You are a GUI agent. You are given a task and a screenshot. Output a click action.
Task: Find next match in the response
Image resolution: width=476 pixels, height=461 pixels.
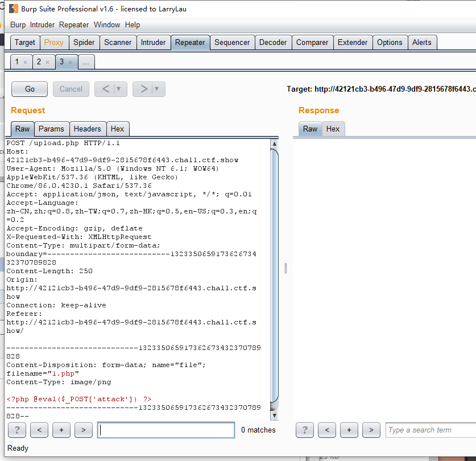[x=371, y=430]
